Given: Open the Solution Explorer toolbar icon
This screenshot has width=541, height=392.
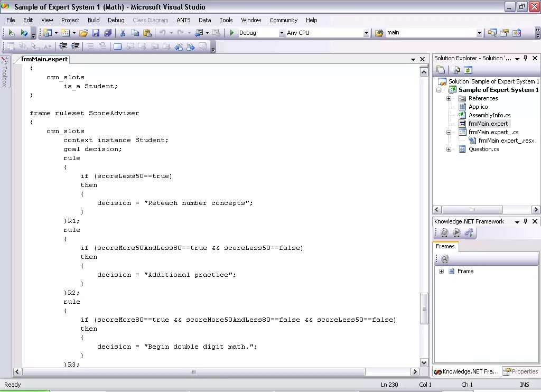Looking at the screenshot, I should [492, 33].
